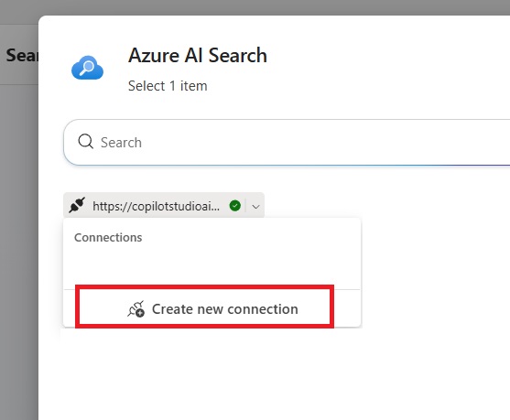Click the empty area under Connections list
The width and height of the screenshot is (510, 420).
(212, 267)
